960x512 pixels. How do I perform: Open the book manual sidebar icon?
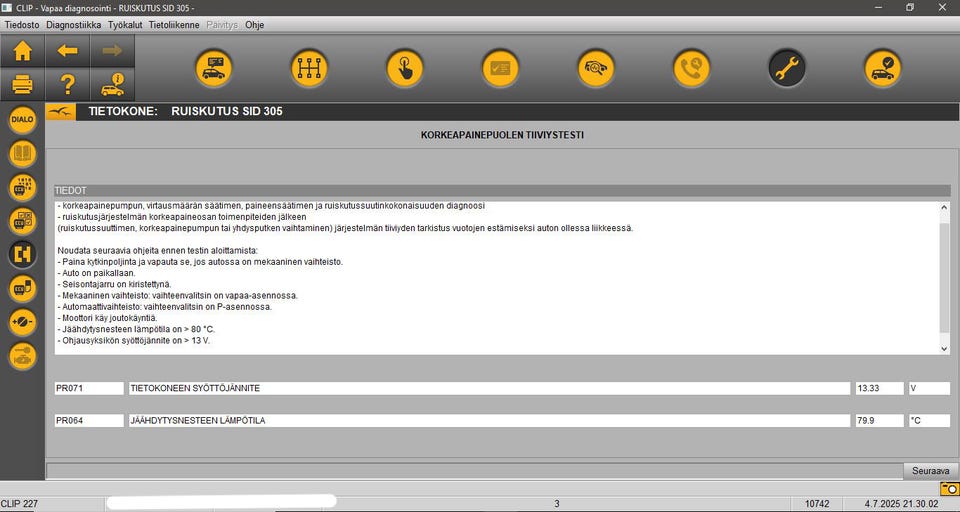tap(22, 153)
